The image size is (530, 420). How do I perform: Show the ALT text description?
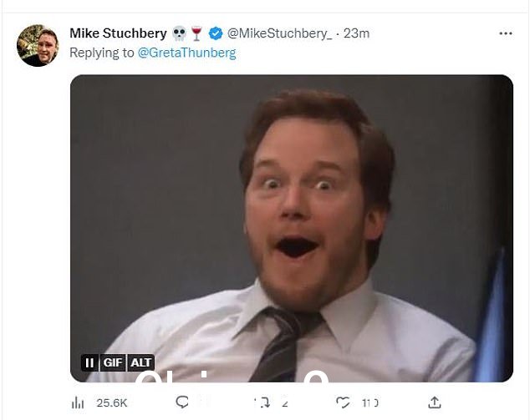tap(140, 362)
